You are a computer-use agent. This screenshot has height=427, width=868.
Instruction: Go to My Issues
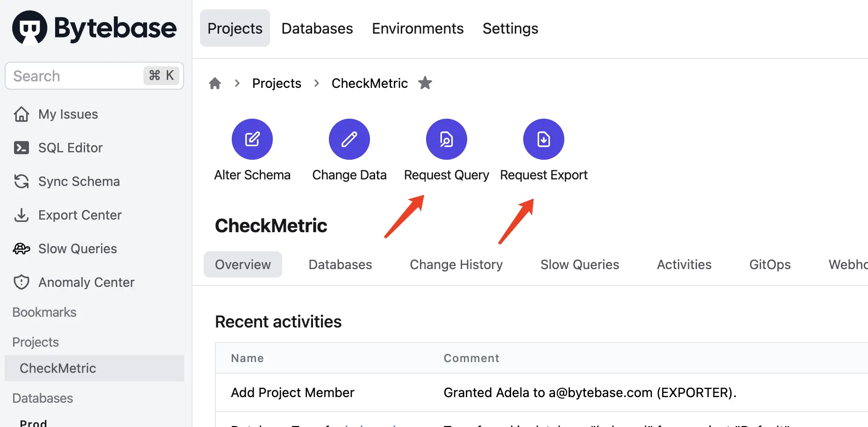pos(68,114)
